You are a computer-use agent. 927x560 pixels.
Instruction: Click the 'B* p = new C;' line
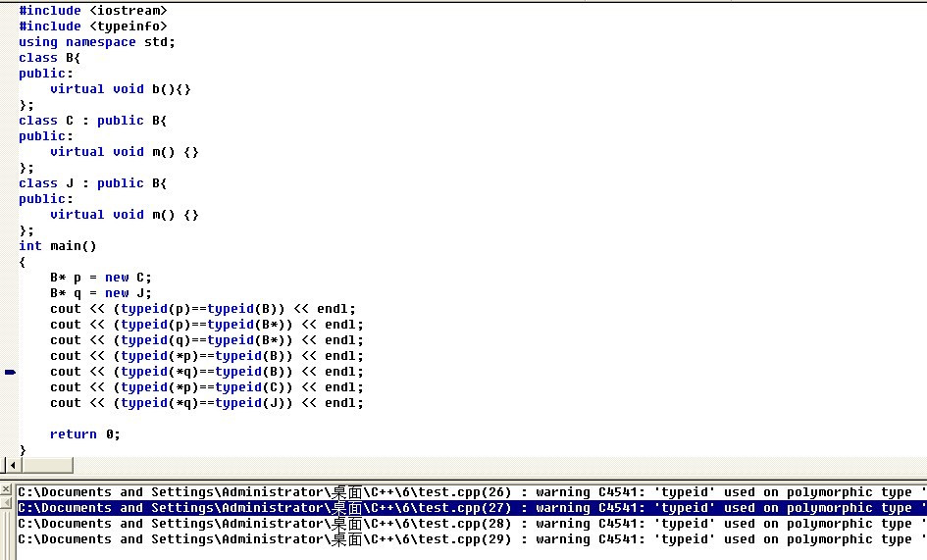tap(101, 277)
